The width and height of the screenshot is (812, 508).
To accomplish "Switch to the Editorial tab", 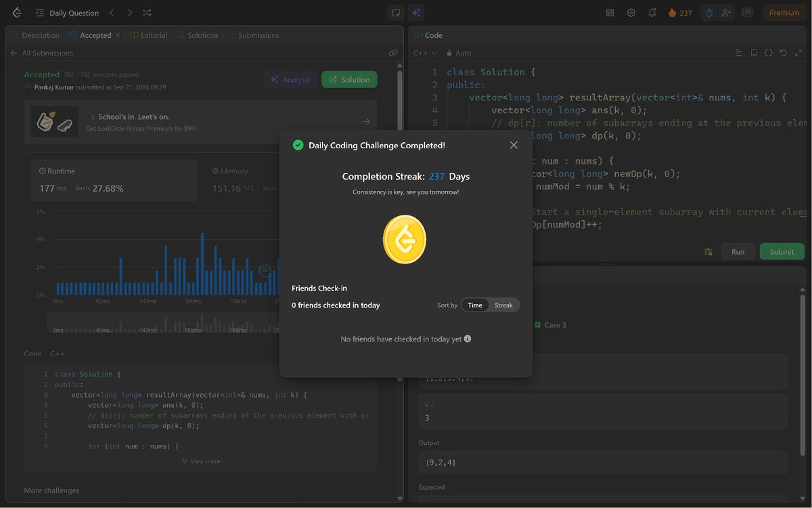I will (x=149, y=35).
